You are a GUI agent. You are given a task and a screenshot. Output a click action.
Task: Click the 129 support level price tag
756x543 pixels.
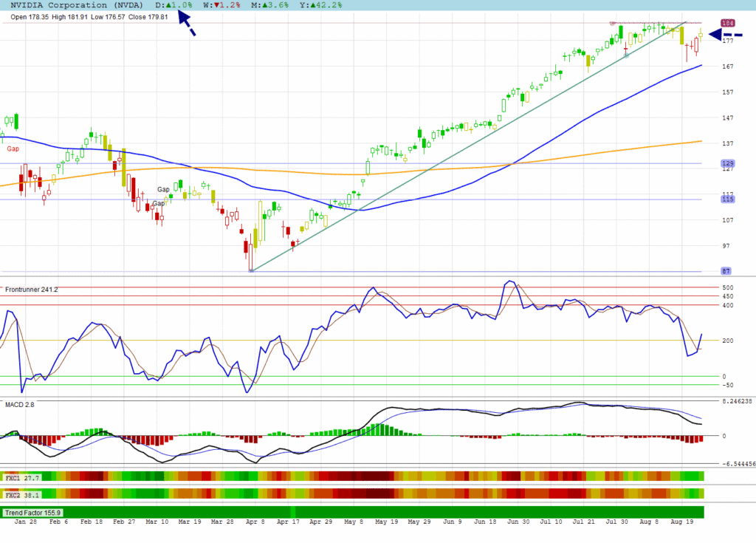coord(727,163)
